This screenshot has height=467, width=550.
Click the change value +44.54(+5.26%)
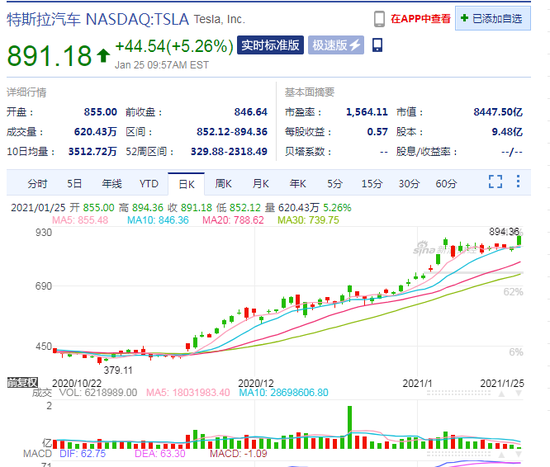174,46
